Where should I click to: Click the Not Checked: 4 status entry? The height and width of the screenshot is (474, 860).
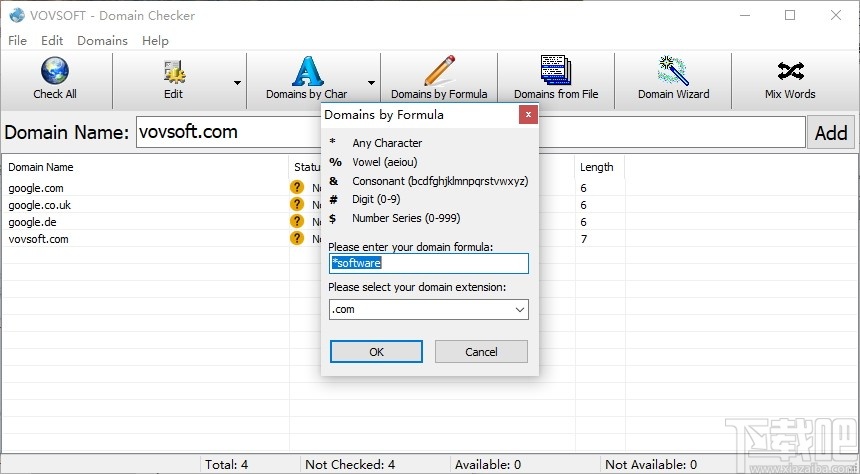[350, 465]
